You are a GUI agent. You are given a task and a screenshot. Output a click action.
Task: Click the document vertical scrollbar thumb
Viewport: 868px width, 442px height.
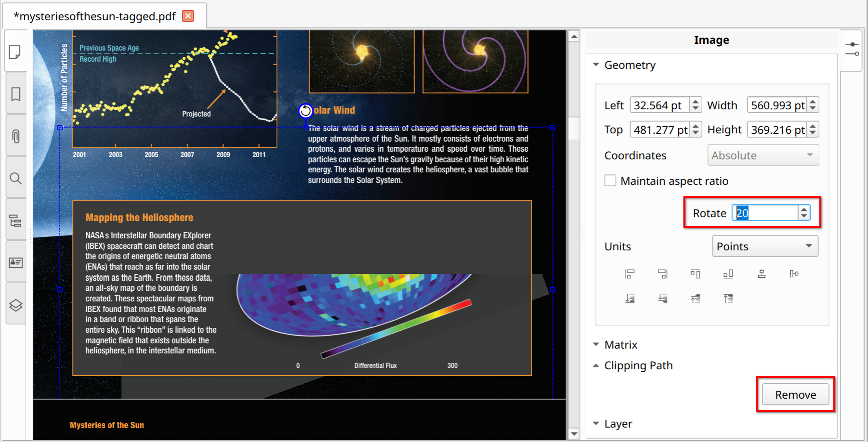(x=574, y=128)
